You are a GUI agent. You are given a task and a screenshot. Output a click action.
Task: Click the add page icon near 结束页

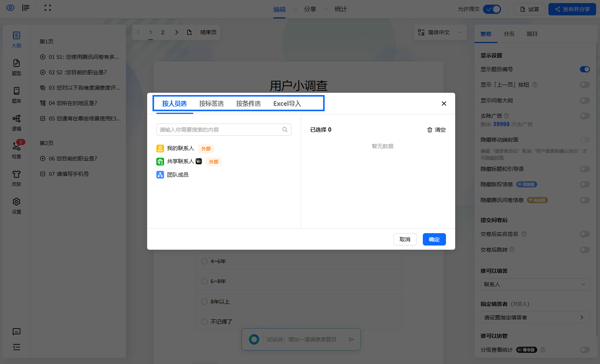click(x=189, y=32)
